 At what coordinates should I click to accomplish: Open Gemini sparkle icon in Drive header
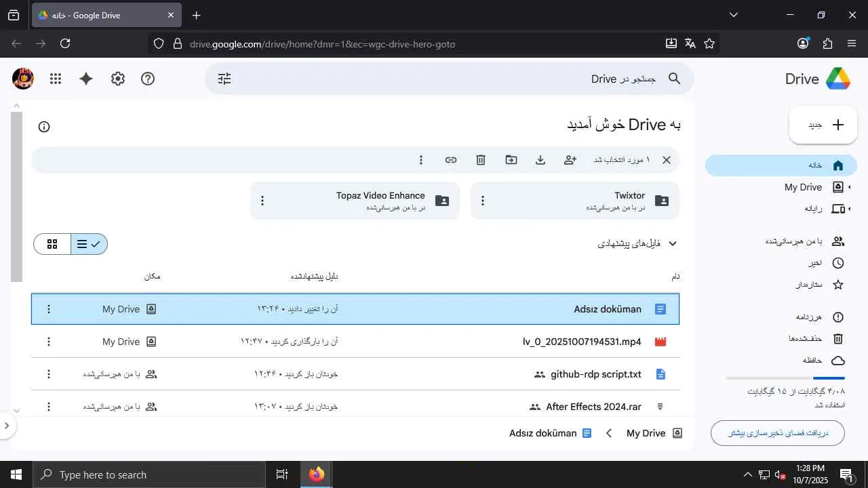click(86, 79)
